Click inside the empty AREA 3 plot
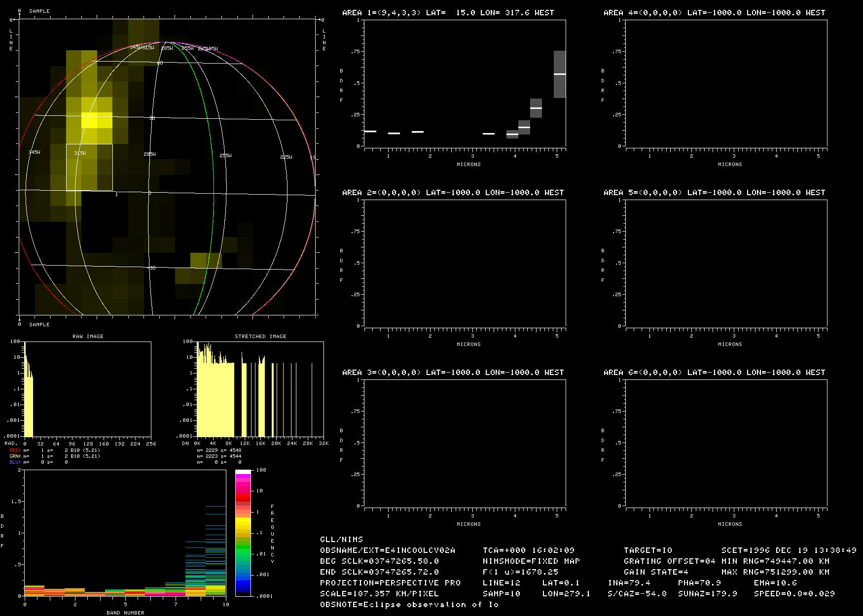 [x=465, y=443]
